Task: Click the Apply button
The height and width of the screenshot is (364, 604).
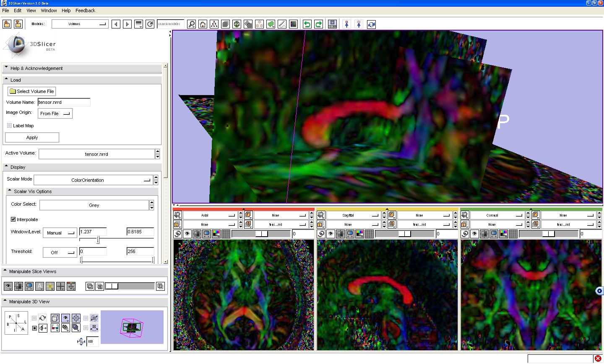Action: pyautogui.click(x=32, y=137)
